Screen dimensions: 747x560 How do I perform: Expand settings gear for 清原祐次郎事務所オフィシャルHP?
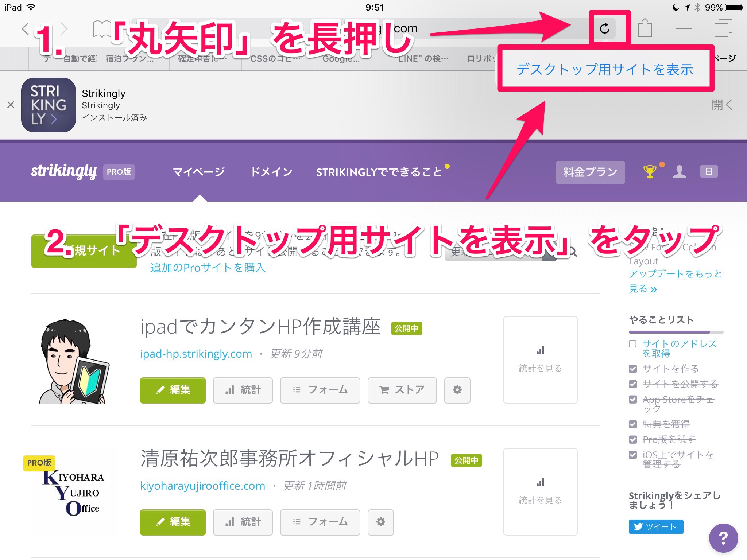380,522
